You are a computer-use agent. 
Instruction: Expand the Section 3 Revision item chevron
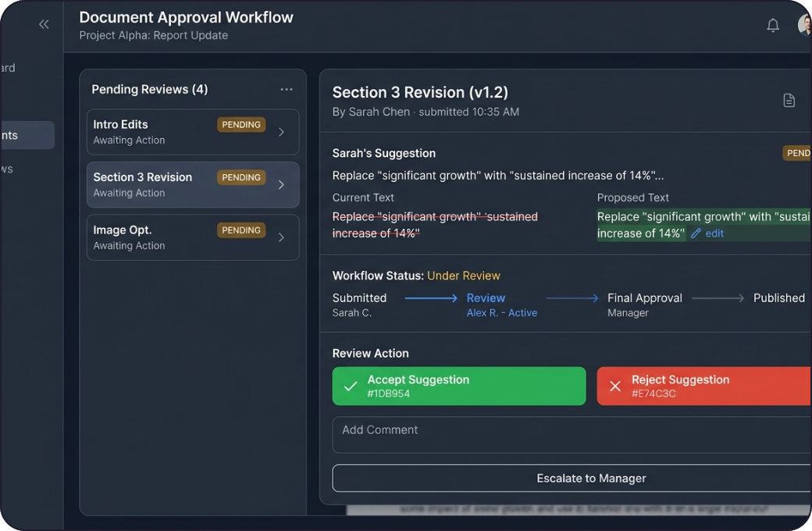tap(281, 184)
